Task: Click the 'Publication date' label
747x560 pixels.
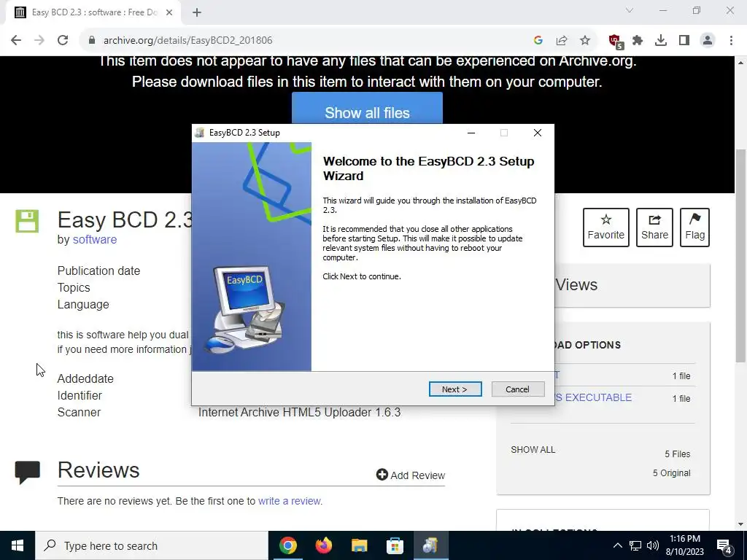Action: click(98, 271)
